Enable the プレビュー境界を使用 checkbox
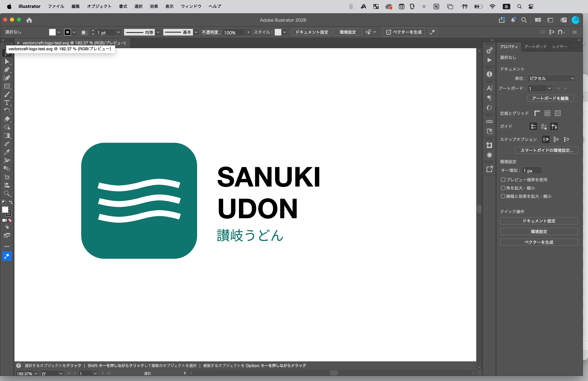The width and height of the screenshot is (588, 381). tap(503, 180)
